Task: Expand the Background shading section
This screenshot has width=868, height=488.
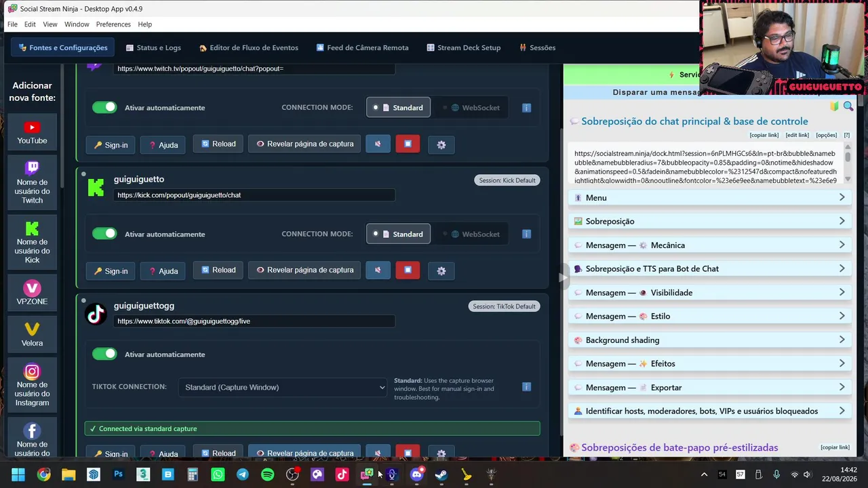Action: click(x=710, y=340)
